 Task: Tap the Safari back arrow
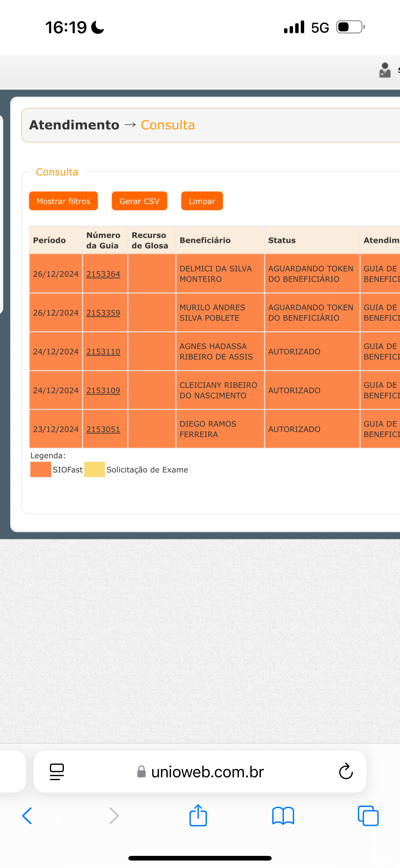pyautogui.click(x=27, y=816)
